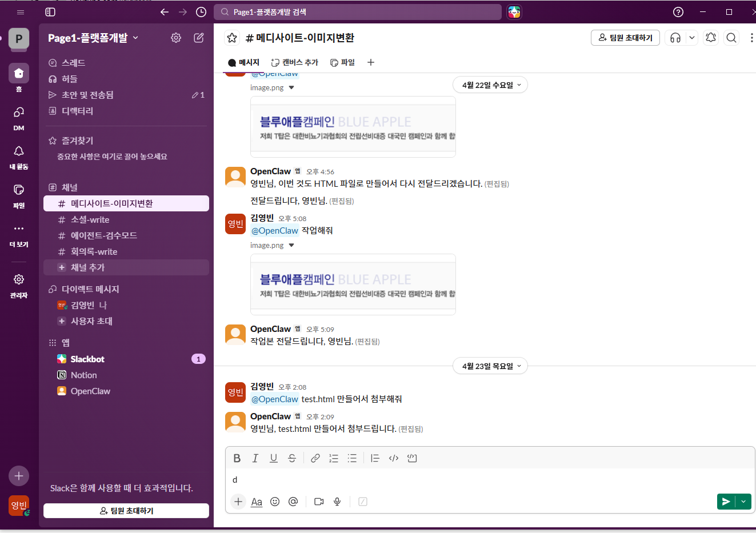This screenshot has height=533, width=756.
Task: Open the send options chevron next to send
Action: [743, 502]
